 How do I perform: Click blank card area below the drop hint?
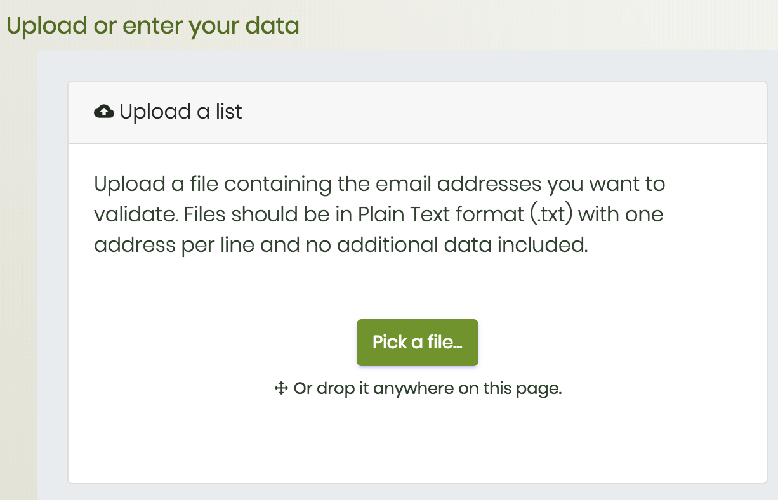(417, 445)
